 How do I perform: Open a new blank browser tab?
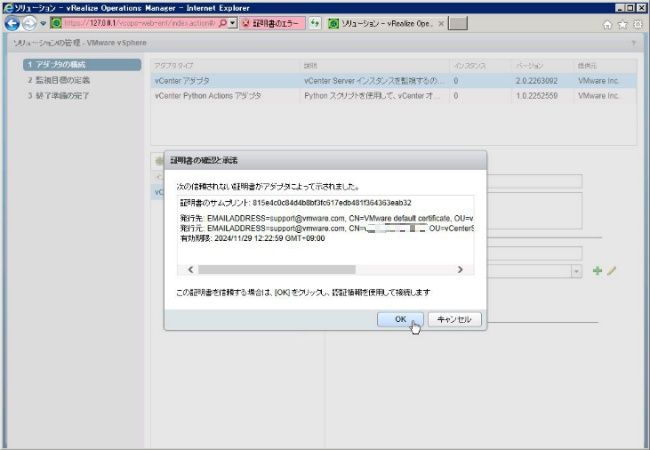pyautogui.click(x=458, y=23)
